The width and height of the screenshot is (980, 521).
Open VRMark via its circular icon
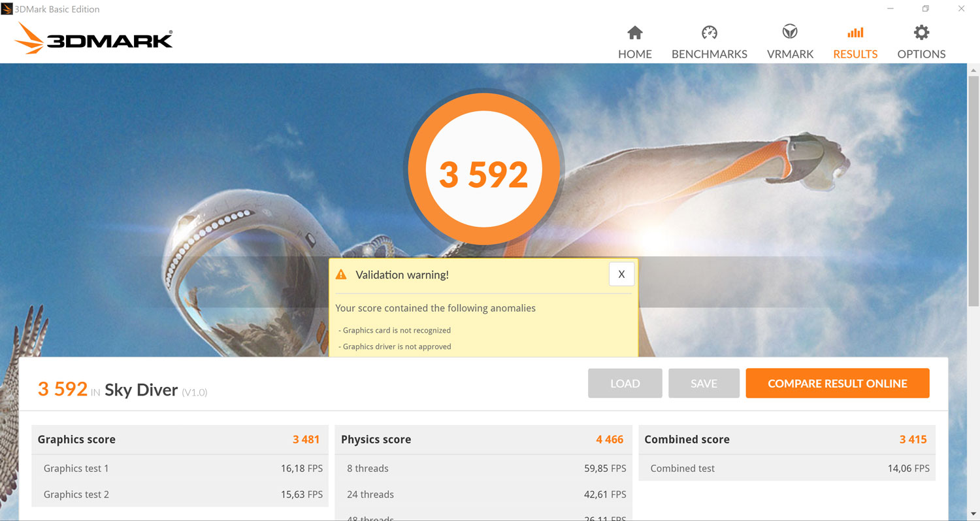click(791, 32)
